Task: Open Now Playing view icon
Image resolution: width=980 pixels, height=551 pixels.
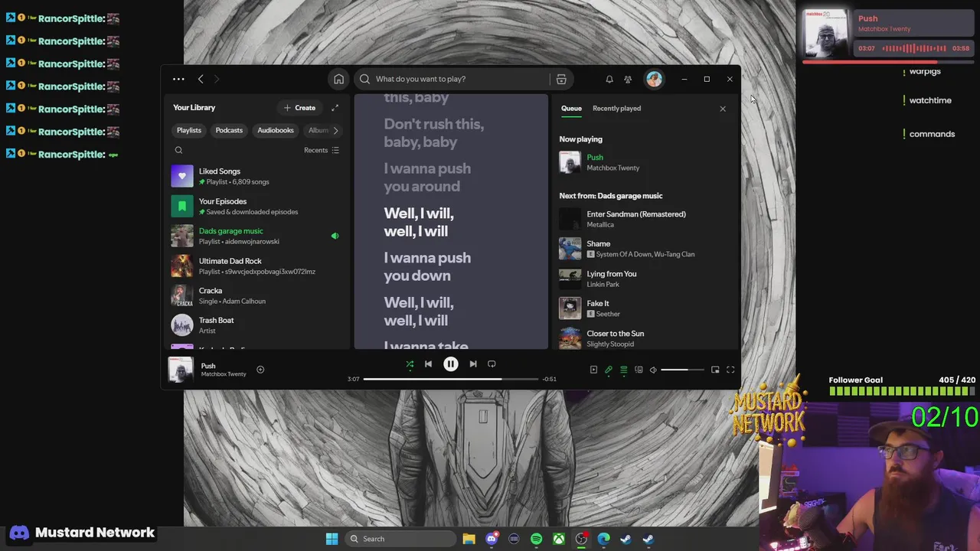Action: (x=593, y=370)
